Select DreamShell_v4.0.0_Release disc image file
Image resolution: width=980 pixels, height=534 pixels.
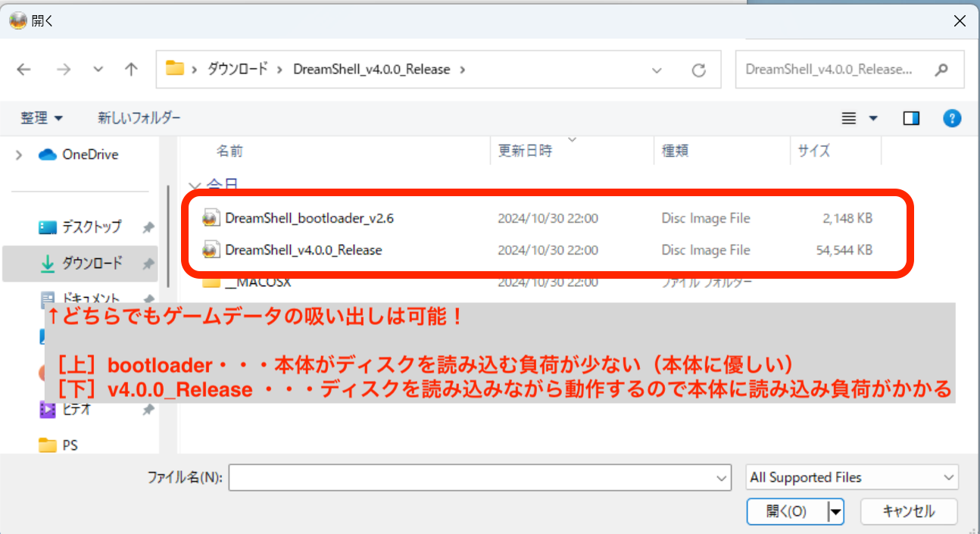click(x=303, y=250)
